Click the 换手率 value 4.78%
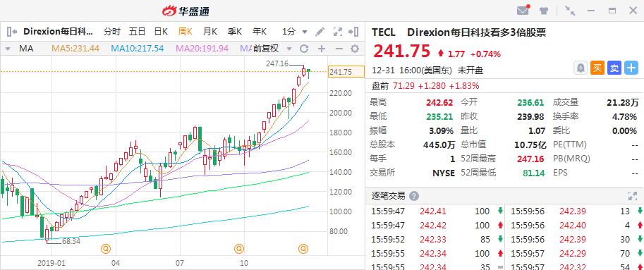Screen dimensions: 644x270 (x=624, y=117)
